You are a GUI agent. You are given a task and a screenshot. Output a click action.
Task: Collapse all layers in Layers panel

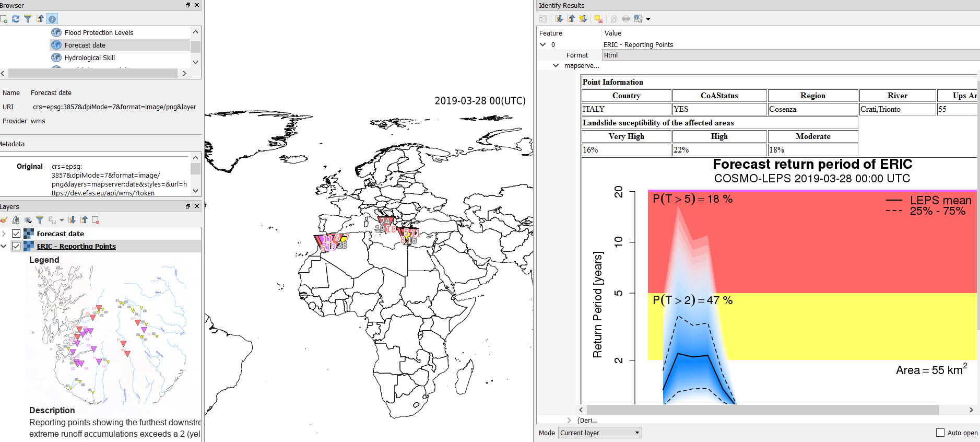click(x=84, y=220)
